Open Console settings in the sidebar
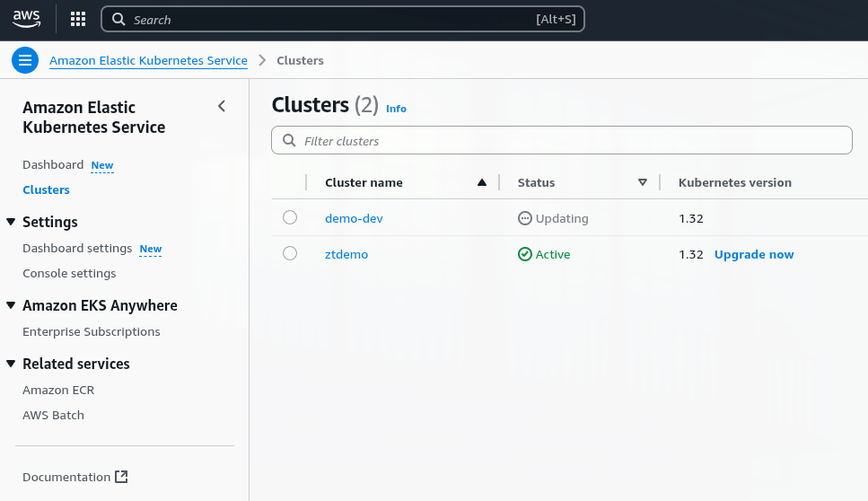Image resolution: width=868 pixels, height=501 pixels. pos(69,273)
